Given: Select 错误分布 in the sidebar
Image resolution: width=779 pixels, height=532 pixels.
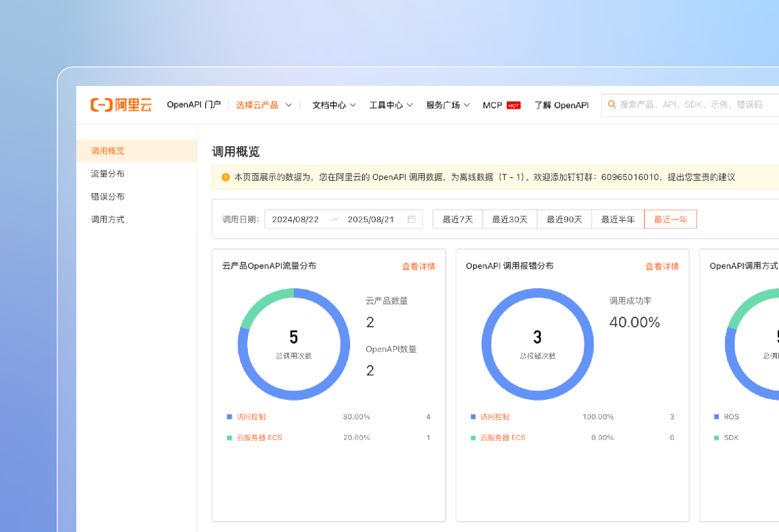Looking at the screenshot, I should tap(136, 197).
